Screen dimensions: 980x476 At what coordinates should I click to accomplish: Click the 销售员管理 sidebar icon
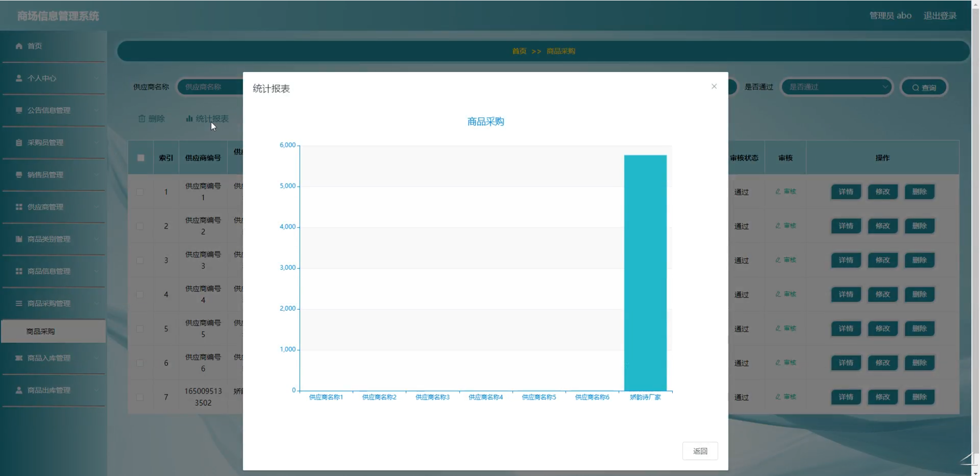[19, 175]
